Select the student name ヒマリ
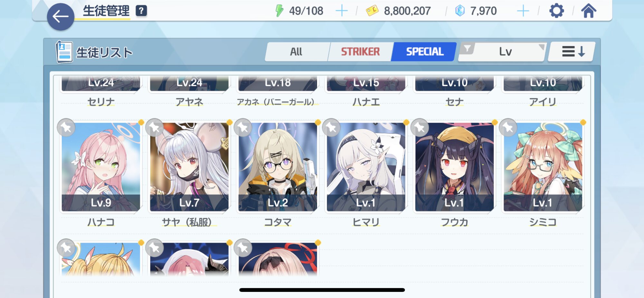This screenshot has height=298, width=644. (x=366, y=222)
